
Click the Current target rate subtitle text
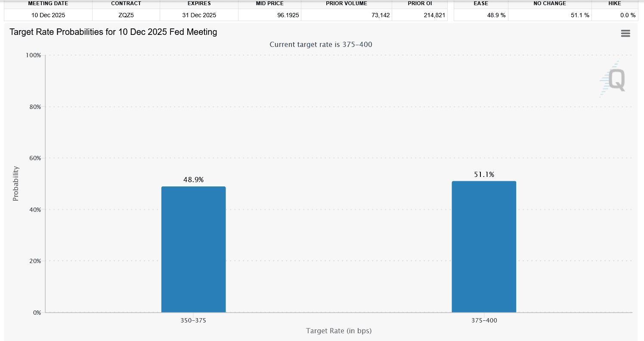[321, 44]
